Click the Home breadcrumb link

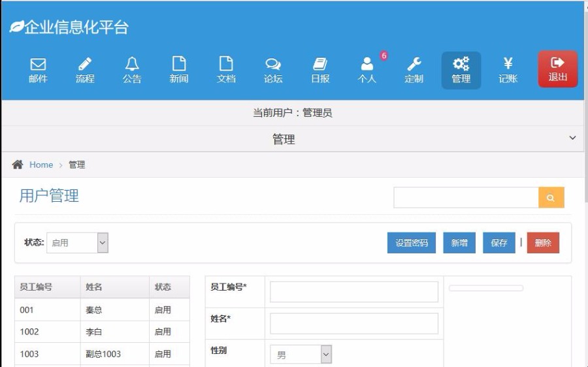[x=41, y=165]
